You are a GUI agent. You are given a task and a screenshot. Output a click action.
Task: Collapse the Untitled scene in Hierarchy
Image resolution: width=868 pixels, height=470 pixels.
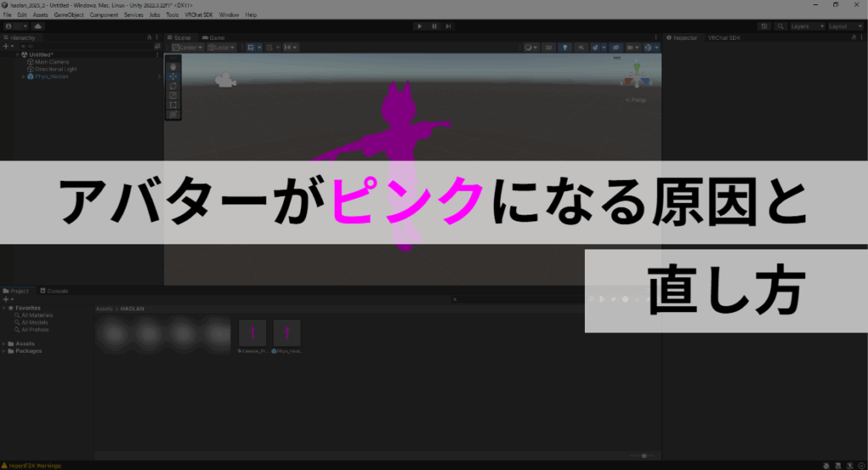pos(17,55)
